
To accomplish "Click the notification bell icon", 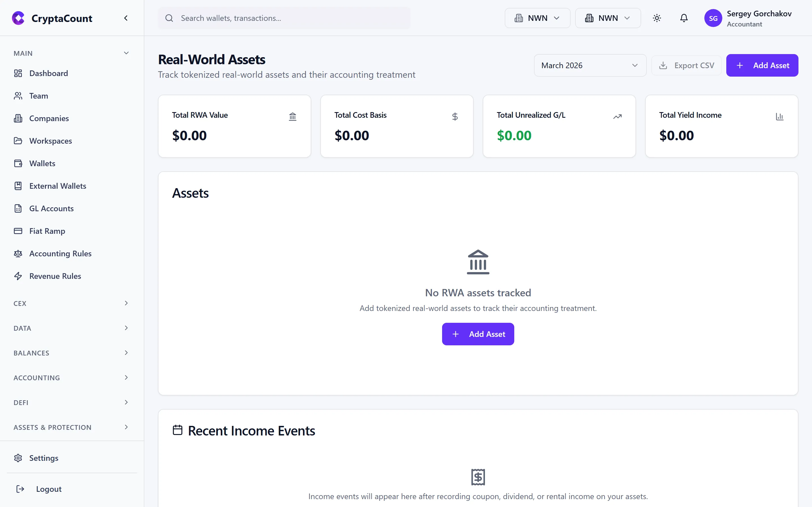I will click(683, 18).
